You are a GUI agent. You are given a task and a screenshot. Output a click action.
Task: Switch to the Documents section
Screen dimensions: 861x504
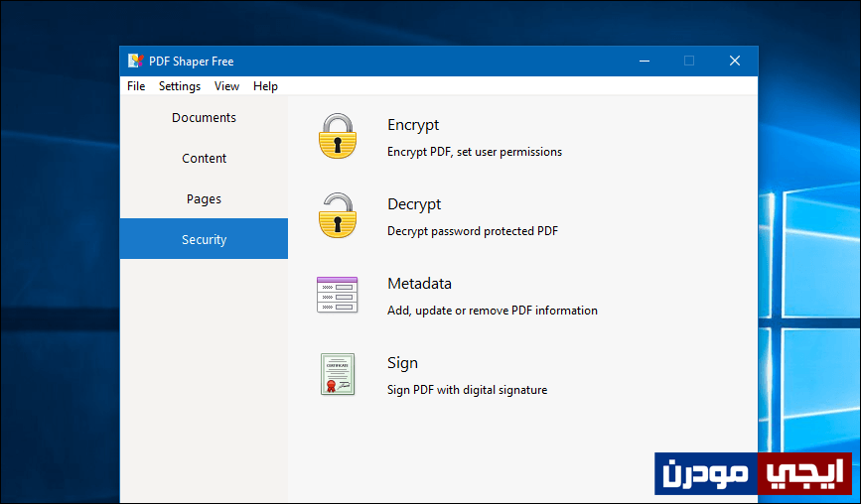204,117
